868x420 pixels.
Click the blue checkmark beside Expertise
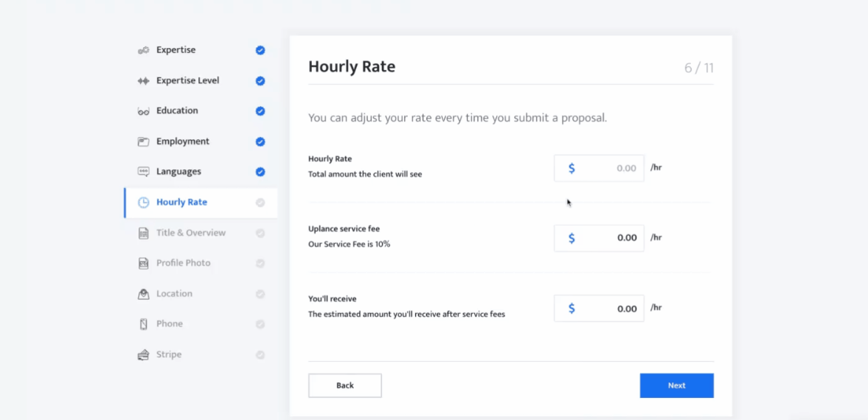[x=260, y=51]
